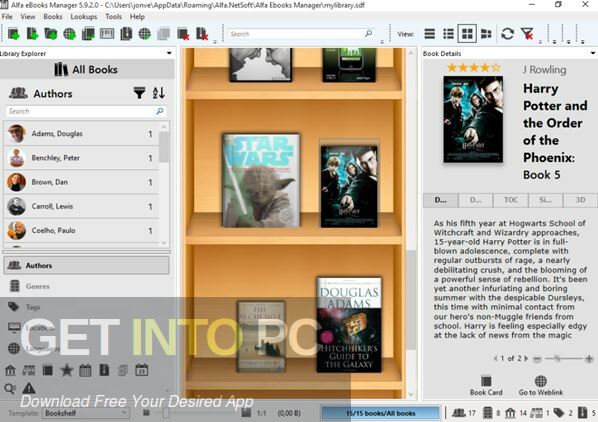
Task: Click the delete book toolbar icon
Action: point(183,34)
